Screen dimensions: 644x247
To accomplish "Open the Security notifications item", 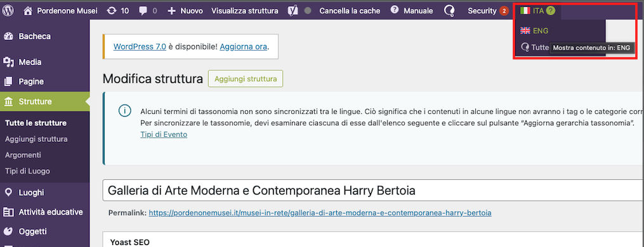I will (x=488, y=11).
